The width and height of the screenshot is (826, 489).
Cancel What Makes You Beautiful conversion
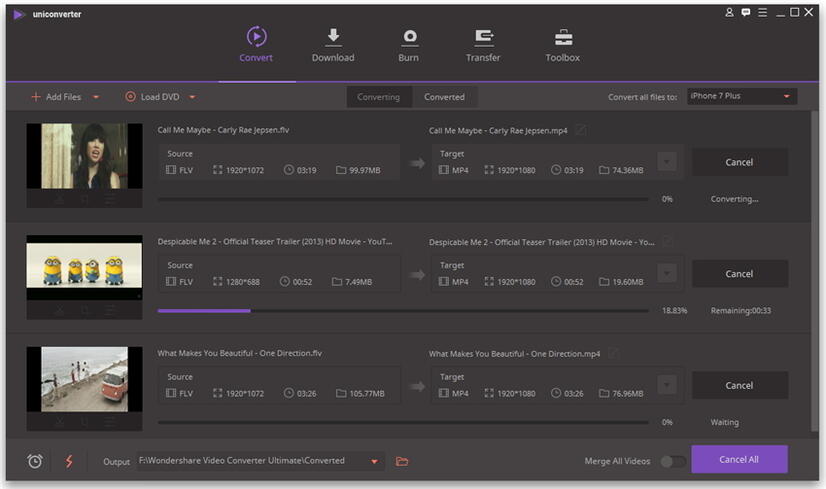point(740,386)
